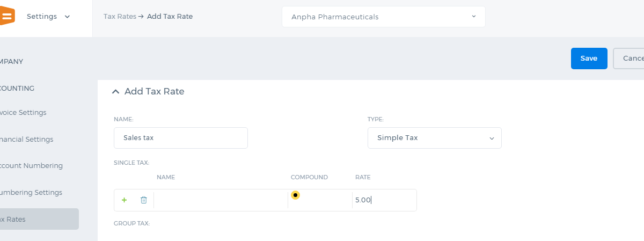Open Invoice Settings in sidebar
This screenshot has height=241, width=644.
[23, 113]
